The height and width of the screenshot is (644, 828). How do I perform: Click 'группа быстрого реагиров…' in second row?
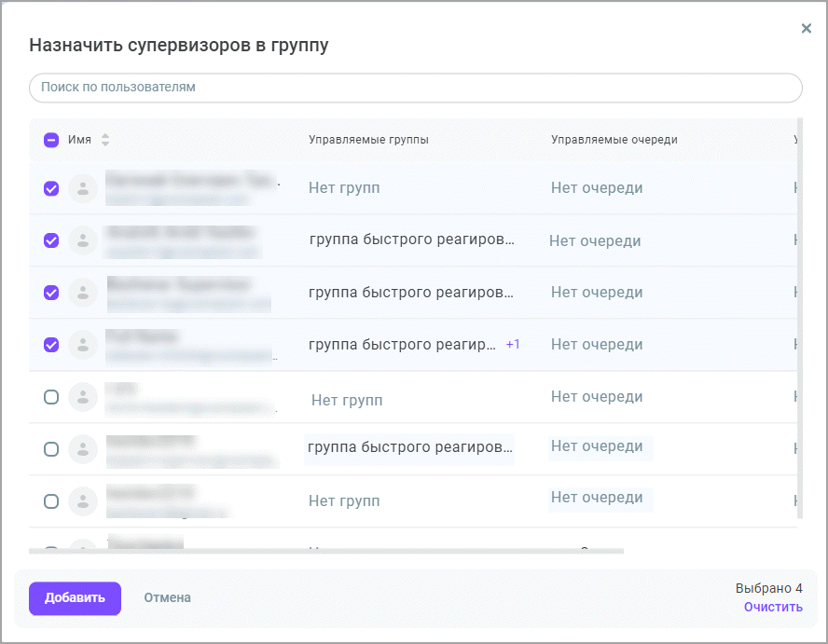pyautogui.click(x=412, y=240)
